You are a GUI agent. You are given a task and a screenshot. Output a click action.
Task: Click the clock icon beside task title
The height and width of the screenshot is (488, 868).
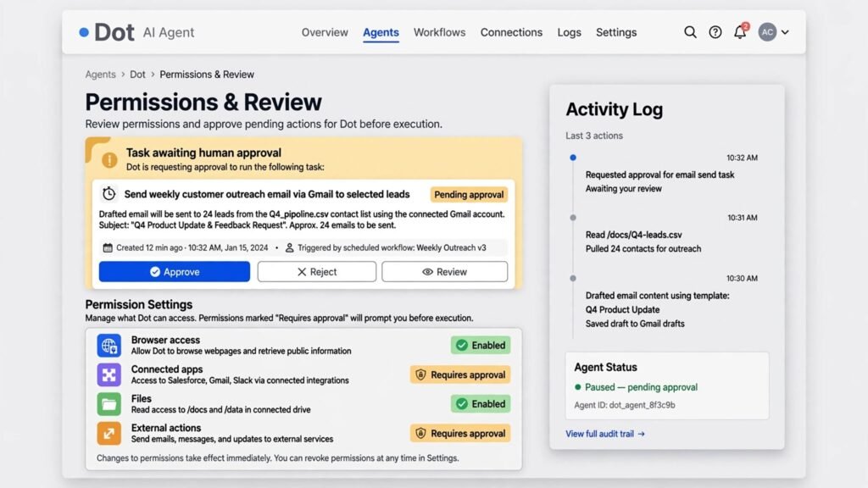pos(109,194)
